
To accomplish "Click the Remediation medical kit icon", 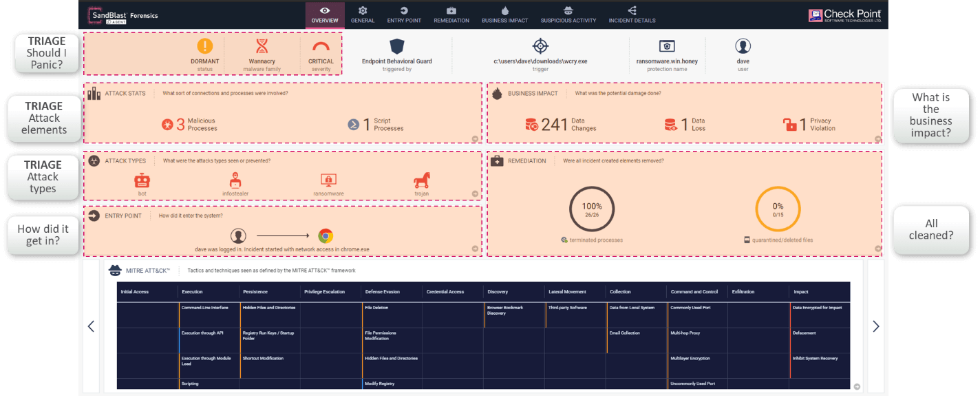I will pos(498,160).
